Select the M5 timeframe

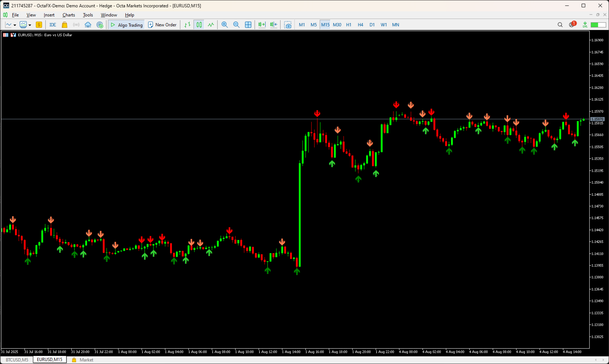[313, 25]
